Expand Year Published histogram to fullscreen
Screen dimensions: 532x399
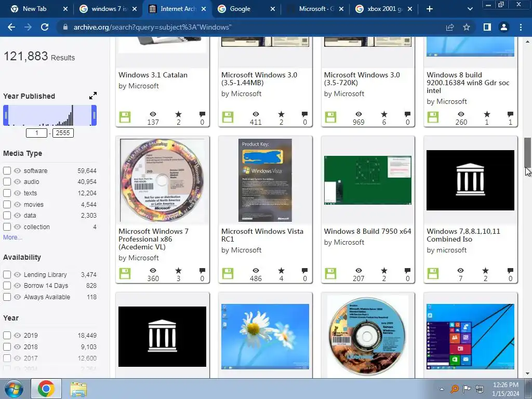coord(92,96)
